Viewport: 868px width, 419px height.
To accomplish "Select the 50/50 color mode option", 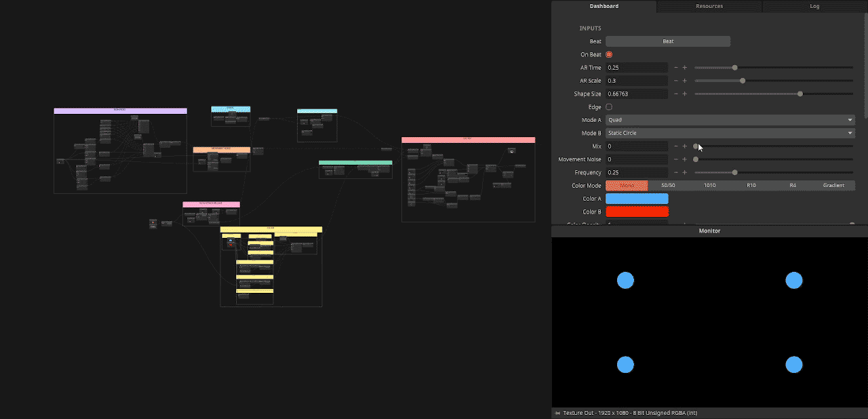I will pos(668,186).
